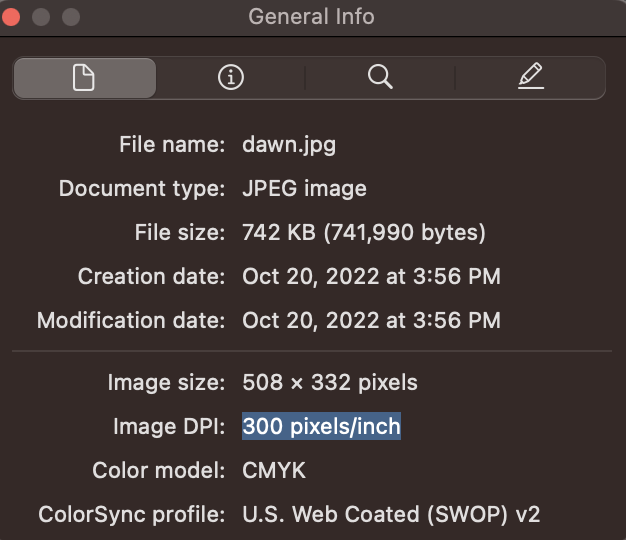Select the General Info document tab
This screenshot has height=540, width=626.
84,78
